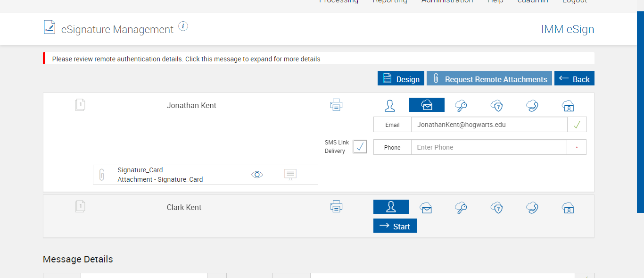The height and width of the screenshot is (278, 644).
Task: Select key authentication icon in Jonathan Kent's row
Action: pyautogui.click(x=461, y=105)
